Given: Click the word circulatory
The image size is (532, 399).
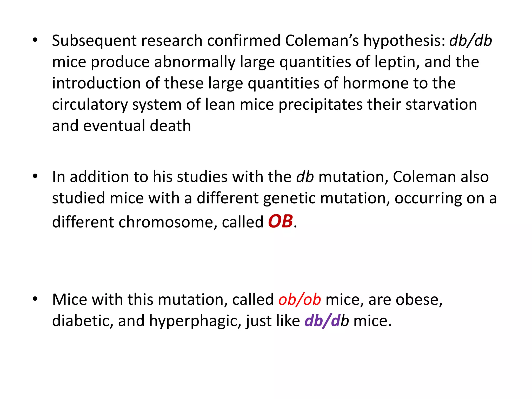Looking at the screenshot, I should pyautogui.click(x=90, y=104).
